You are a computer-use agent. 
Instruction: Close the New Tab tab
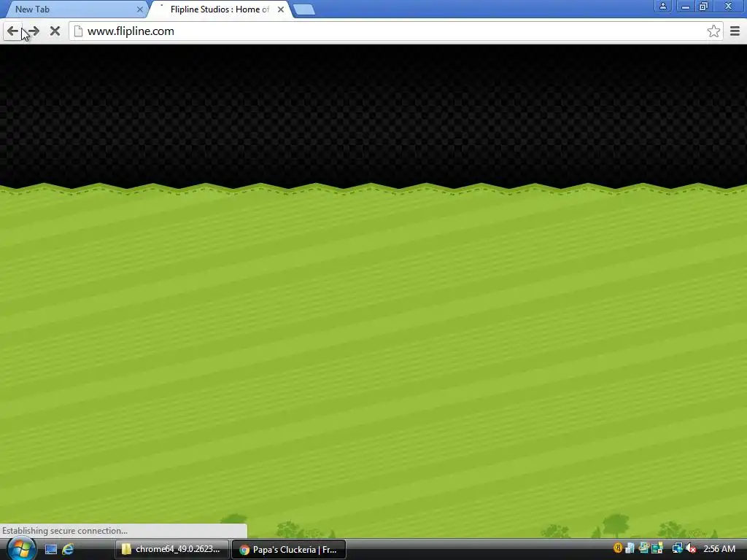[x=139, y=9]
